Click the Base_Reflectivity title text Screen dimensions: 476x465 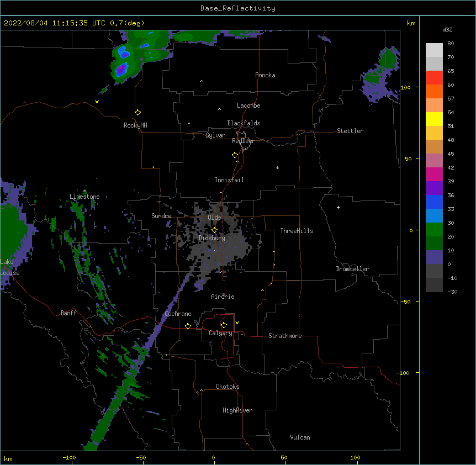[x=237, y=8]
